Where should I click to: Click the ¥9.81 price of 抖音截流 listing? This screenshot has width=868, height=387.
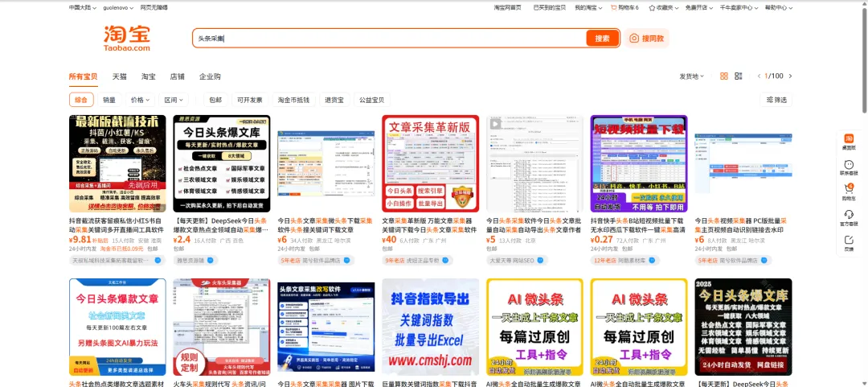tap(79, 240)
